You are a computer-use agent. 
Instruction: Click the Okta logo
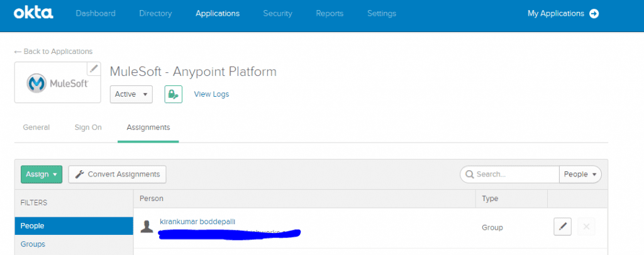(x=33, y=14)
